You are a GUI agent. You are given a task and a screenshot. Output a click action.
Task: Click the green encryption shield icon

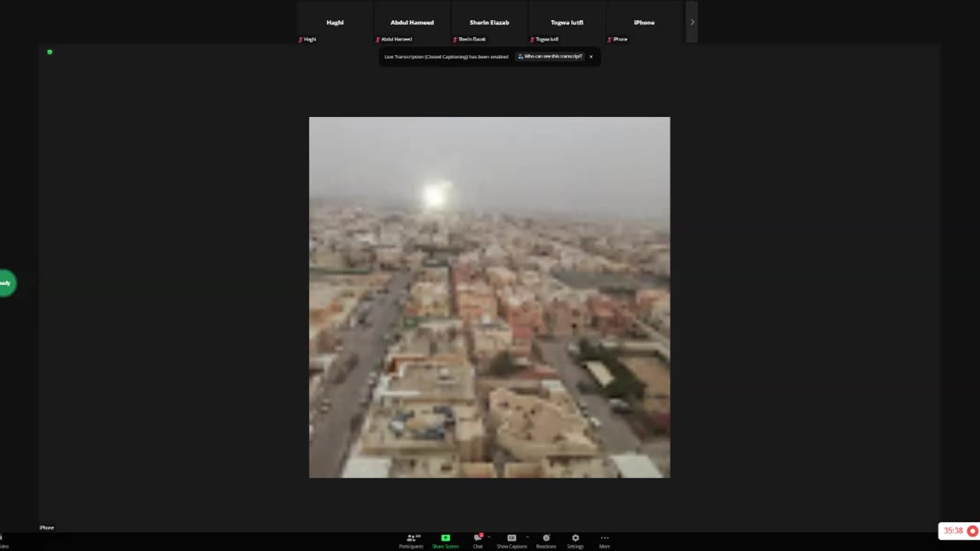[50, 52]
